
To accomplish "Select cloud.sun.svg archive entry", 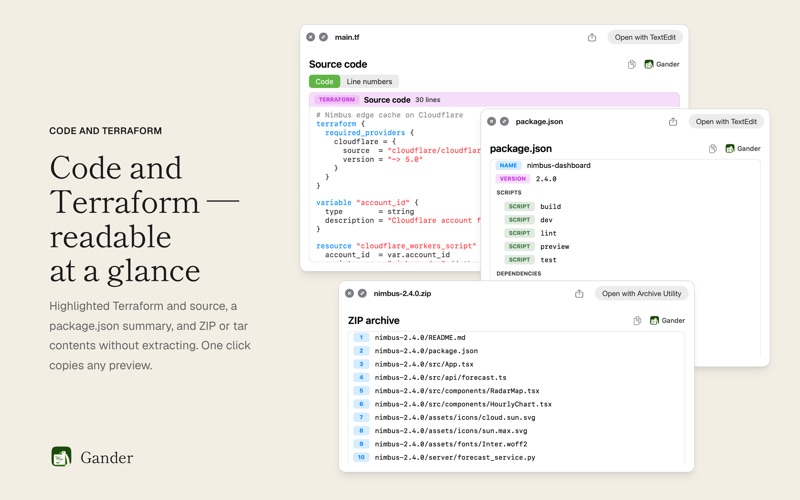I will [517, 417].
